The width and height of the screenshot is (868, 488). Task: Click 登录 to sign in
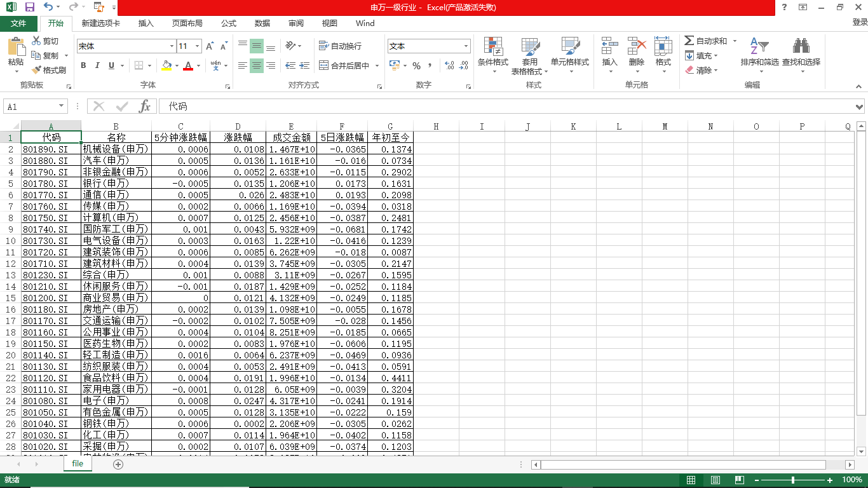pos(860,22)
